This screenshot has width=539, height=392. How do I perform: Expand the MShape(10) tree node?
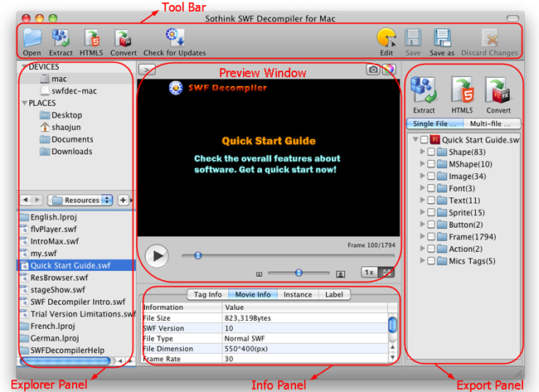[422, 163]
